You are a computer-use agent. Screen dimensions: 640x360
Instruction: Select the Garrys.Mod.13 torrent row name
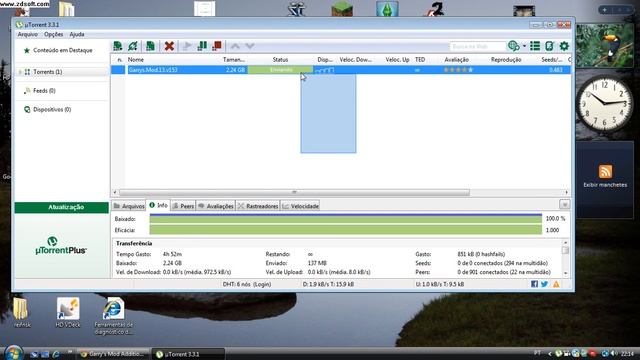(153, 70)
